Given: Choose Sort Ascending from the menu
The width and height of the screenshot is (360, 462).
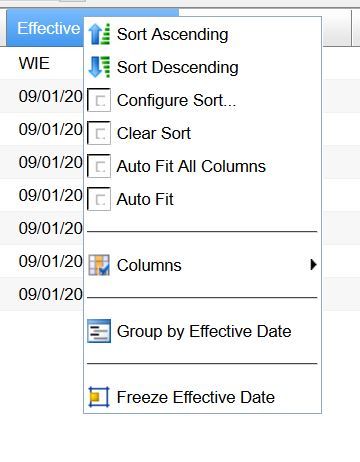Looking at the screenshot, I should (172, 34).
